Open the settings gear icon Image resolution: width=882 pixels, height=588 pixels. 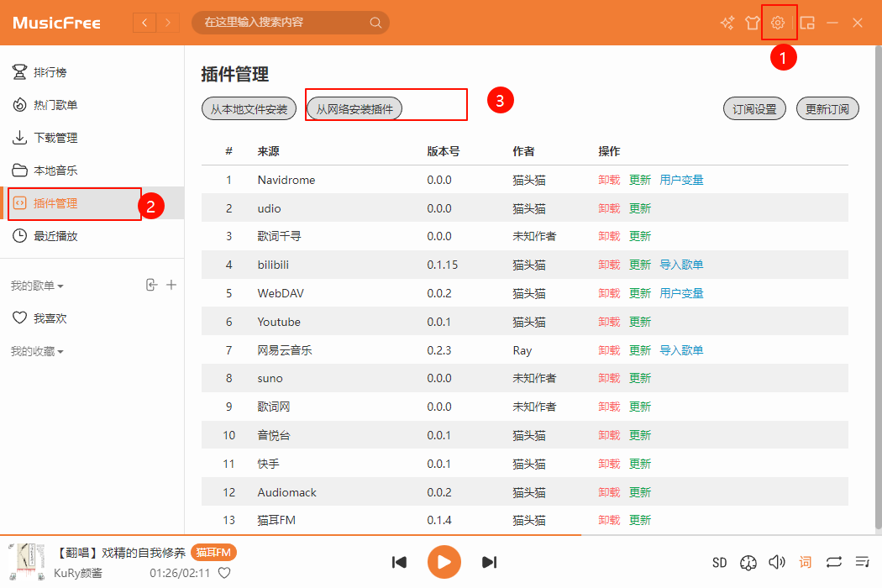coord(778,23)
